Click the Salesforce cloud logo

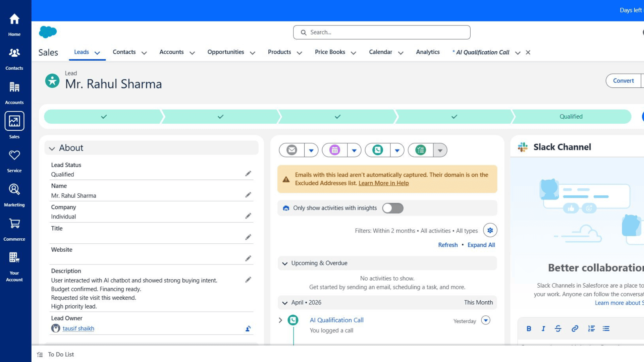[x=48, y=32]
